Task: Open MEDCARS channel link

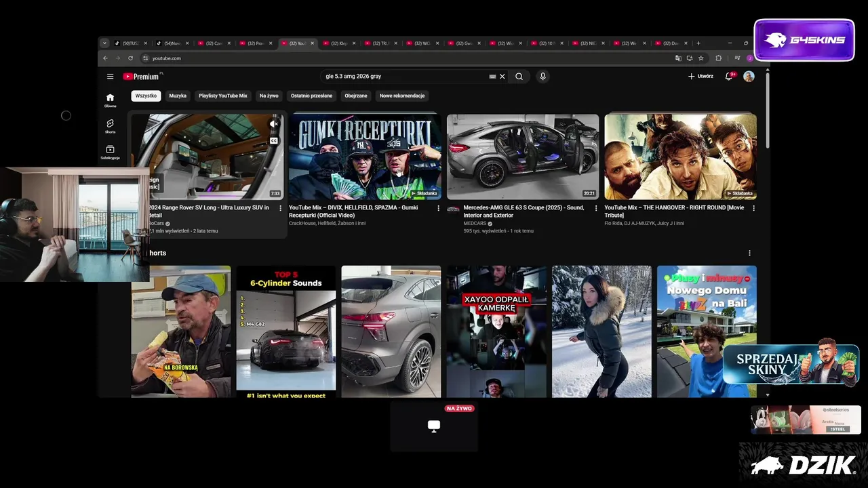Action: coord(475,223)
